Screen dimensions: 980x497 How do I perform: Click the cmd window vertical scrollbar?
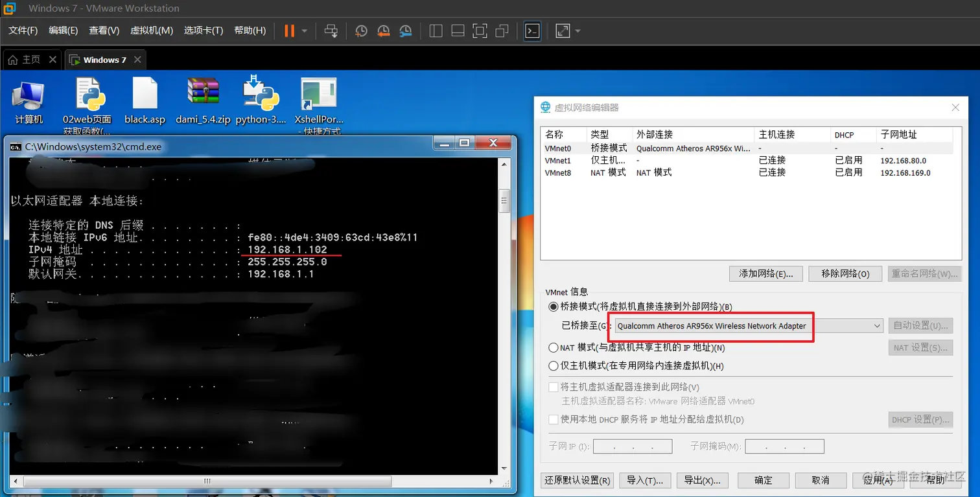[504, 201]
